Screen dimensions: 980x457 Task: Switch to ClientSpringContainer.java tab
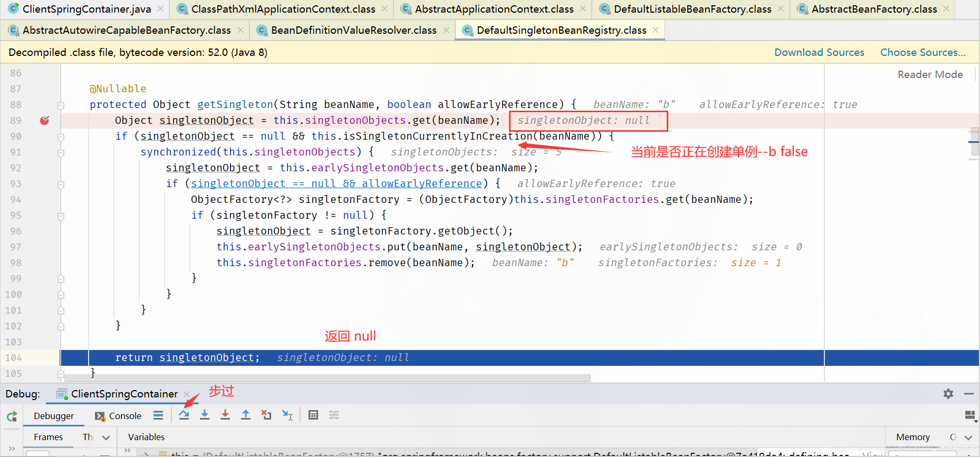(87, 9)
